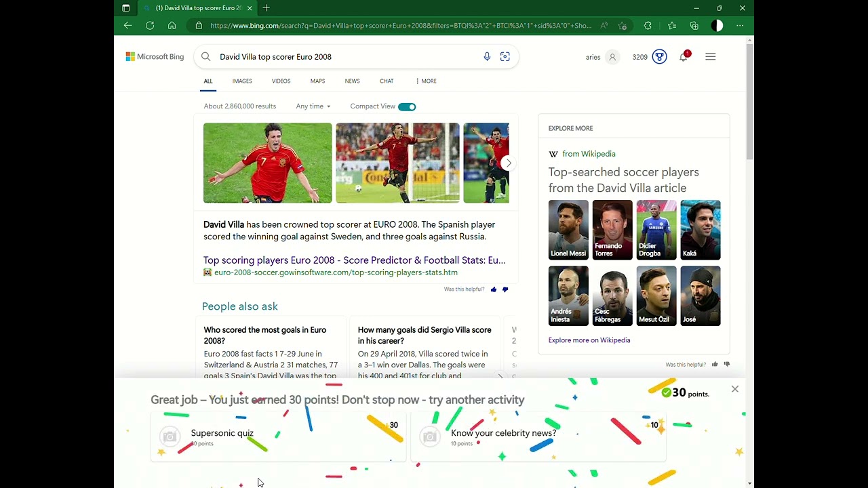Switch to the VIDEOS tab
Screen dimensions: 868x488
pyautogui.click(x=281, y=81)
